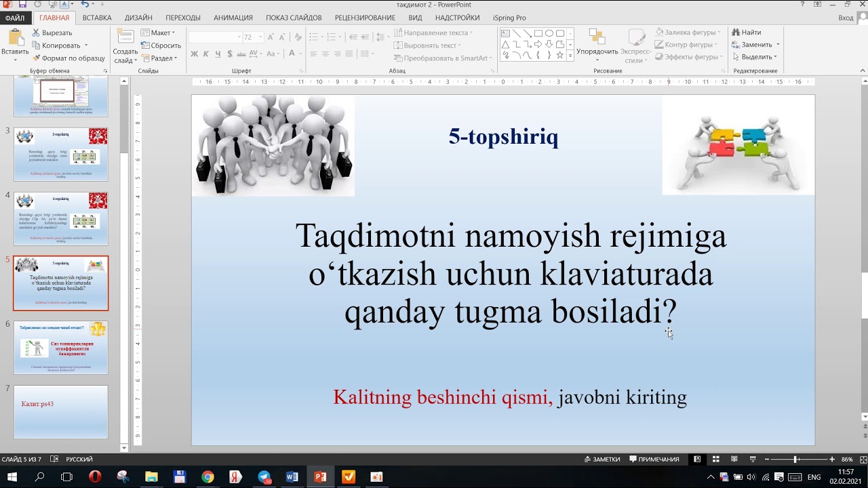868x488 pixels.
Task: Switch to the ПОКАЗ СЛАЙДОВ tab
Action: click(294, 18)
